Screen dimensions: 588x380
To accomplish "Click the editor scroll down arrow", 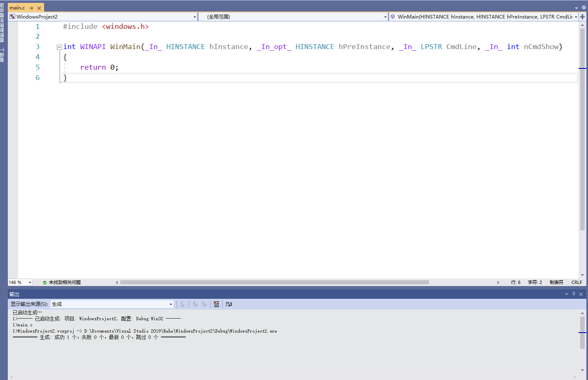I will click(x=582, y=275).
